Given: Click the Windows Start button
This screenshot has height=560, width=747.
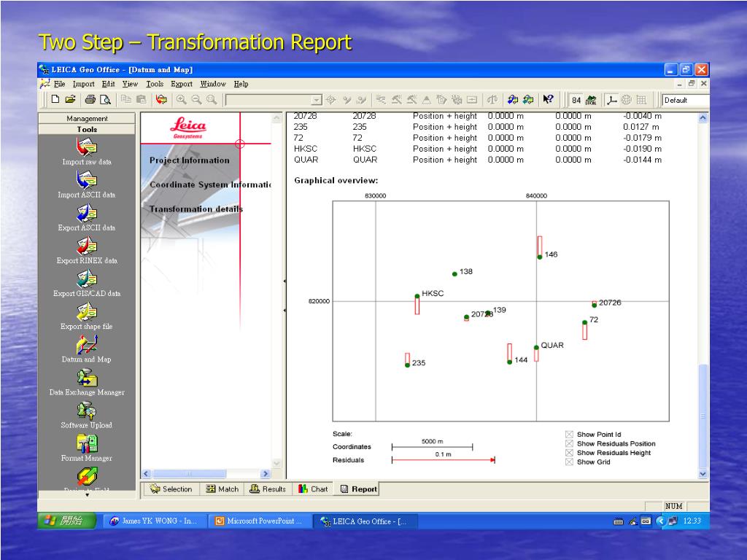Looking at the screenshot, I should [x=66, y=521].
